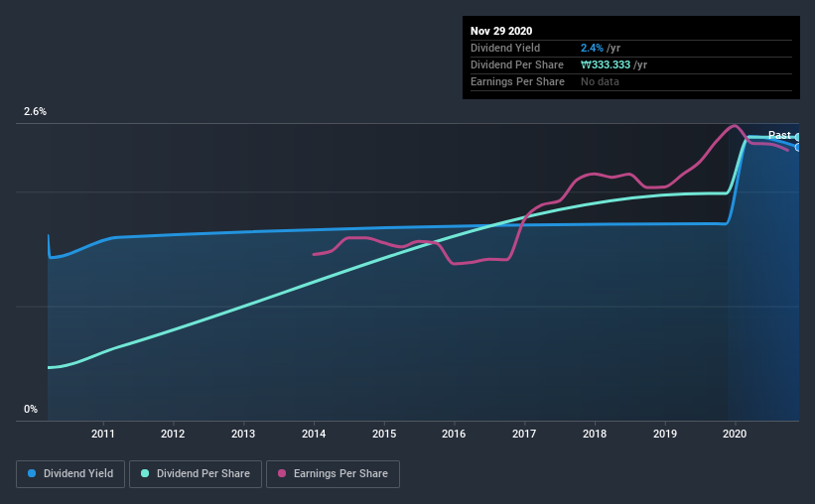Click the Nov 29 2020 tooltip date header
815x504 pixels.
click(x=501, y=31)
